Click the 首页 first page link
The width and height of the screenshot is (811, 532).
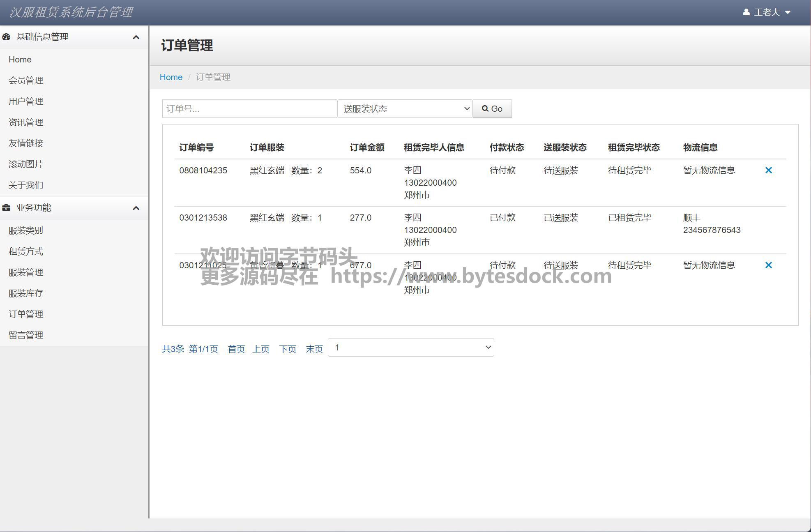[x=236, y=349]
